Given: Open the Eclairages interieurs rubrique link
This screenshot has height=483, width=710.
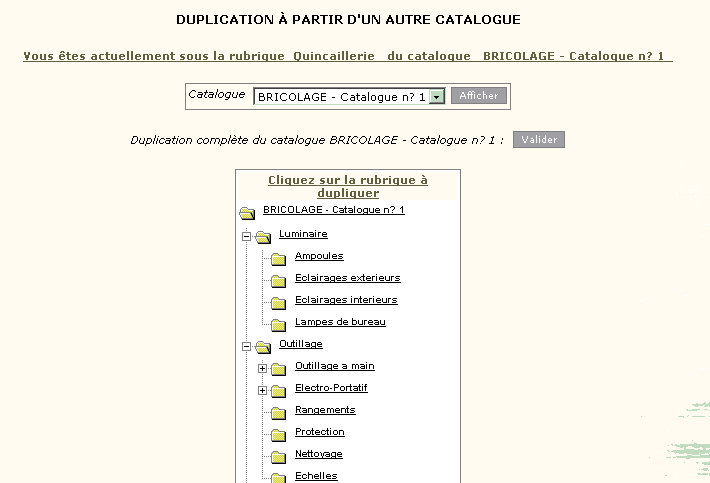Looking at the screenshot, I should [346, 300].
